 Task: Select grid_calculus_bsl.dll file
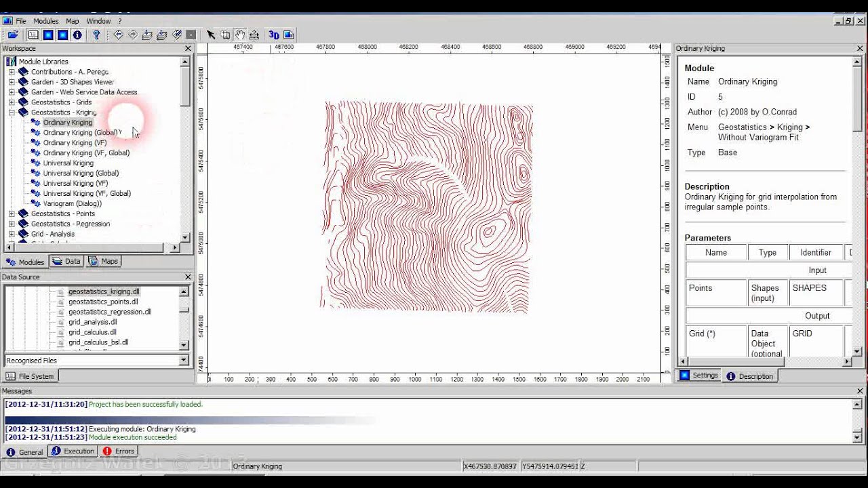point(98,342)
